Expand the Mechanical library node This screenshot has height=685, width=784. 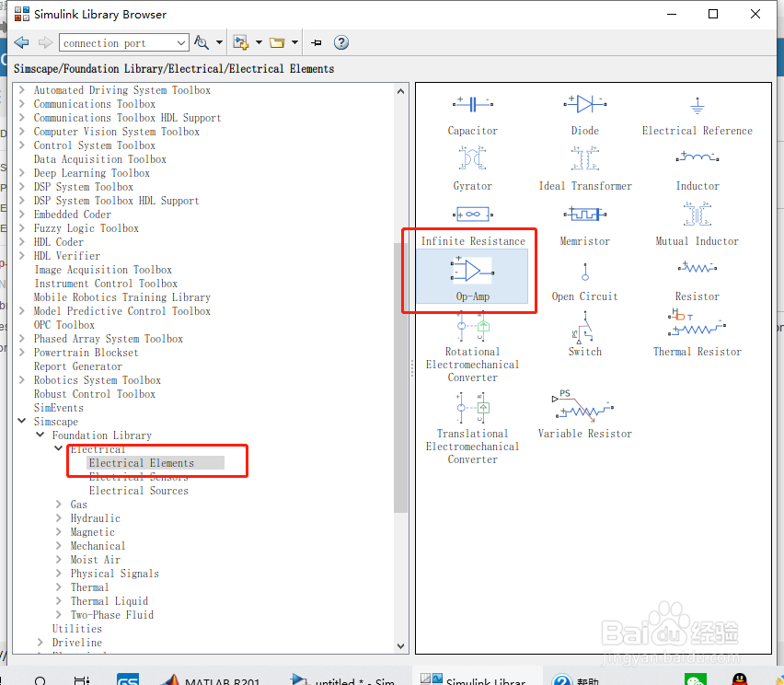click(59, 545)
